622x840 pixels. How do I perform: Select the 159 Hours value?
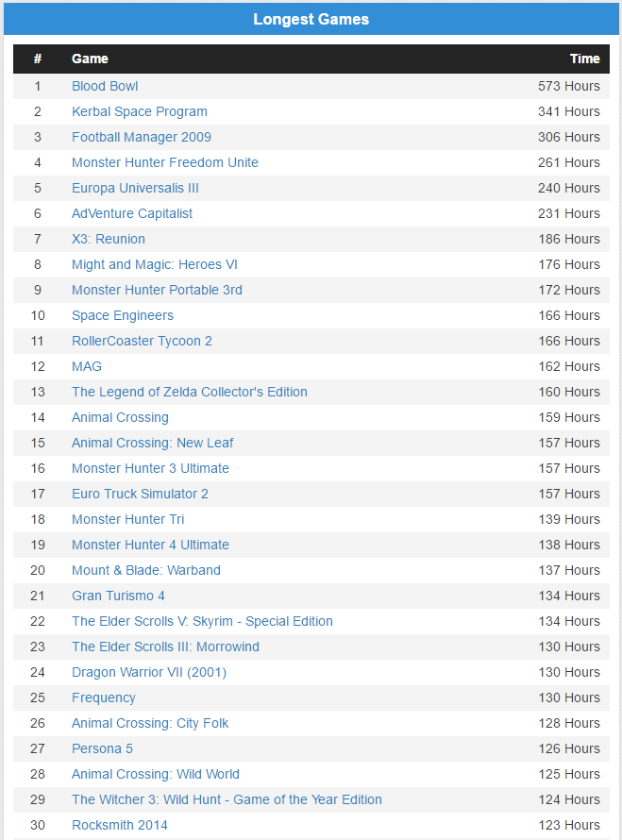pos(569,417)
